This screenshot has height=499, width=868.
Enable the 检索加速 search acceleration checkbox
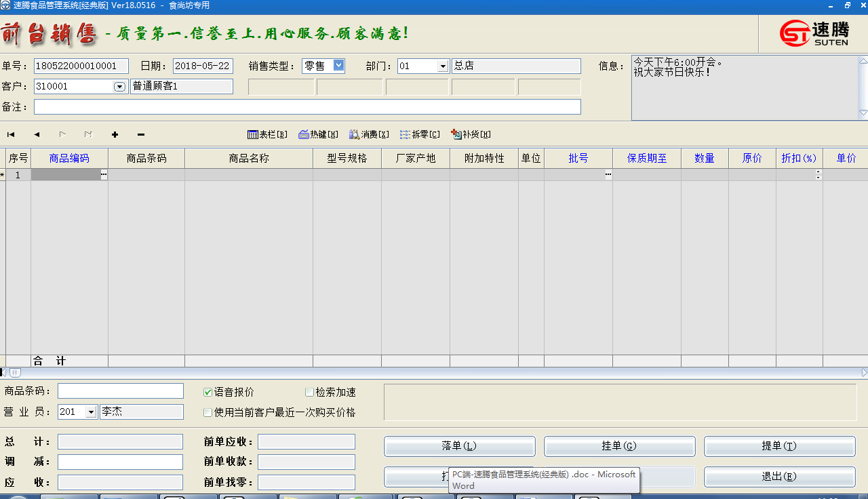tap(309, 392)
